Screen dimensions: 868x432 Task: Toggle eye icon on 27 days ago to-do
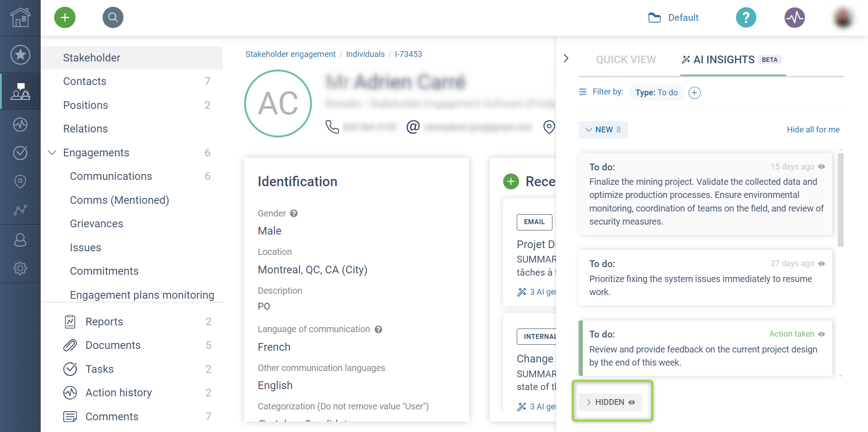click(x=821, y=263)
